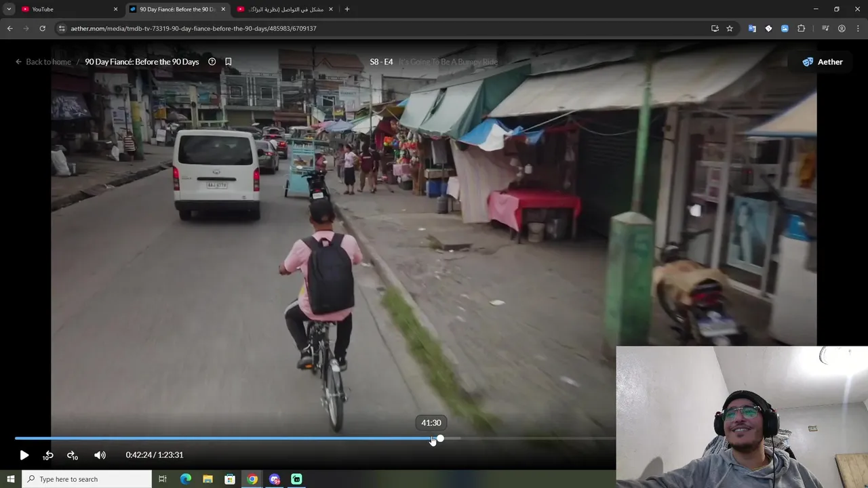Skip forward 10 seconds in the player
Viewport: 868px width, 488px height.
[72, 455]
